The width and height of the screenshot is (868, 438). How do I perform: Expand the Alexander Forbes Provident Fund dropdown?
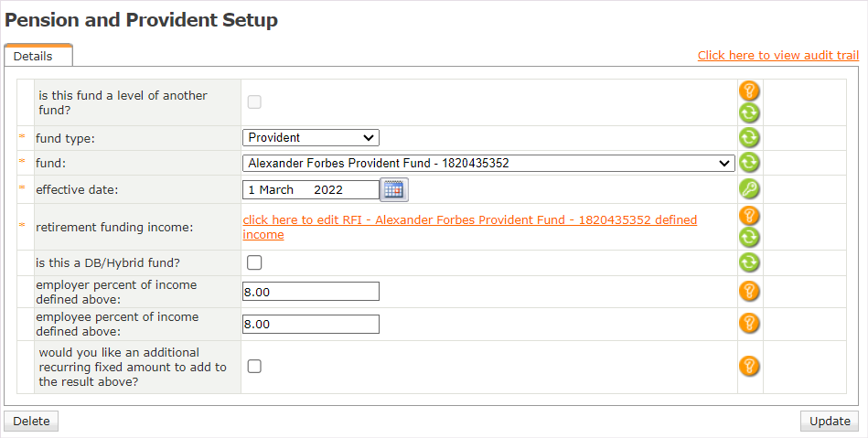[x=488, y=163]
